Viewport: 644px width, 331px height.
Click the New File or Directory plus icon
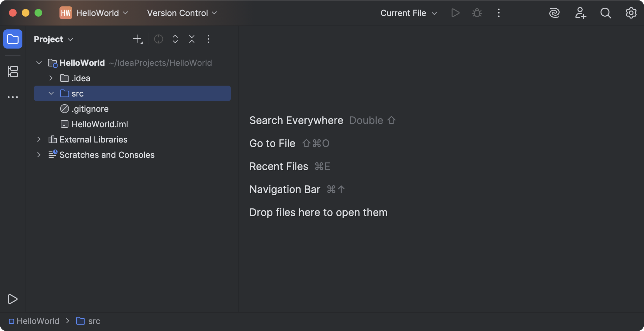point(137,39)
